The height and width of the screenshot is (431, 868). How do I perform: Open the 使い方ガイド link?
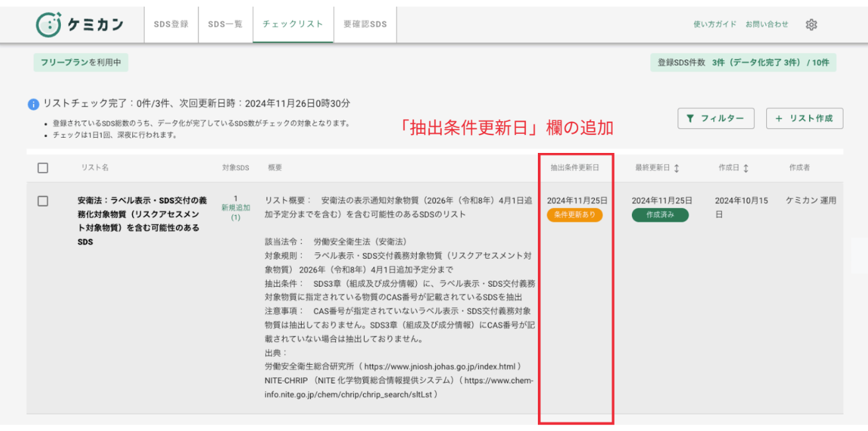point(715,24)
